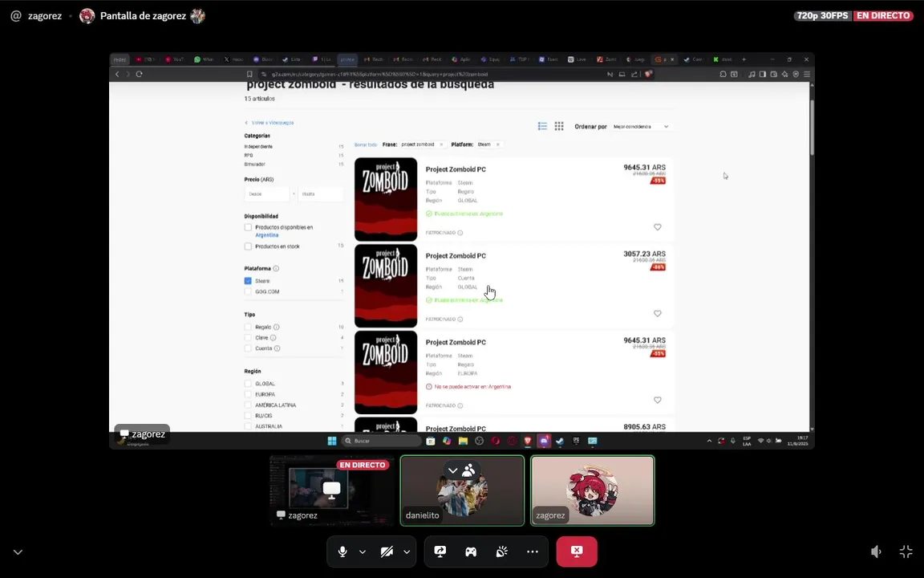
Task: Open the 3057.23 ARS product thumbnail
Action: click(386, 286)
